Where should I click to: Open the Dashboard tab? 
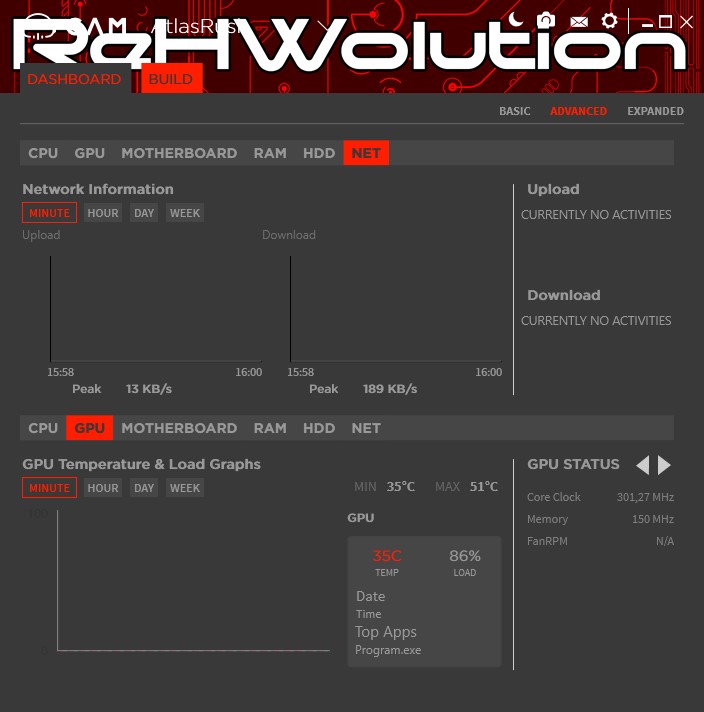(x=74, y=79)
